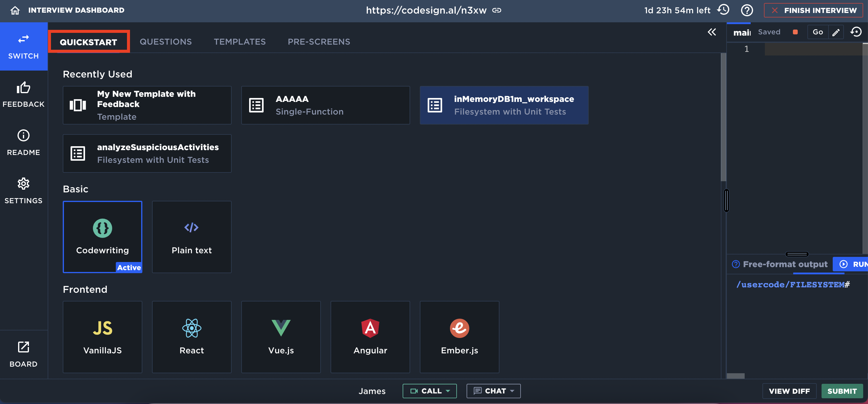The height and width of the screenshot is (404, 868).
Task: Open the README info panel
Action: tap(24, 143)
